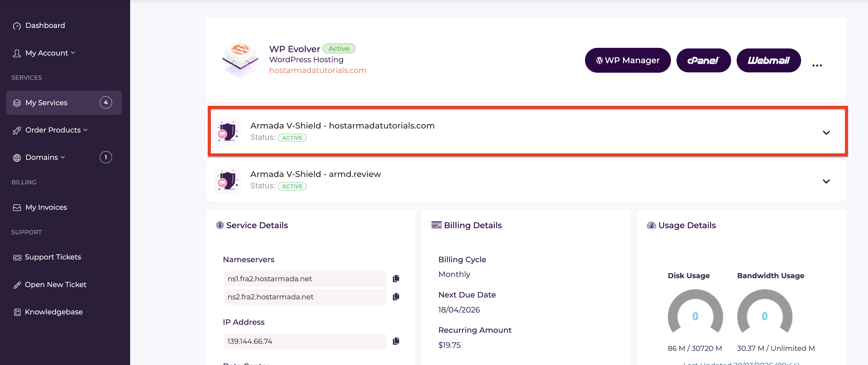Open the three-dots more options menu
Viewport: 868px width, 365px height.
817,65
